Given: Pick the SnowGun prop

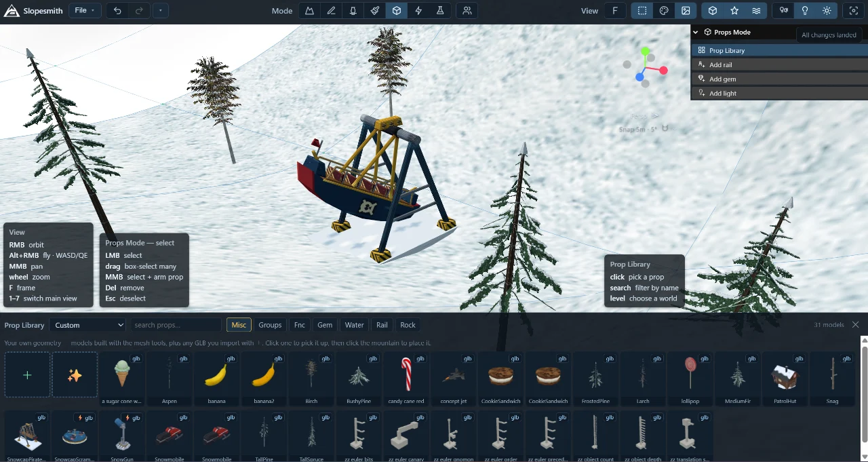Looking at the screenshot, I should [122, 436].
